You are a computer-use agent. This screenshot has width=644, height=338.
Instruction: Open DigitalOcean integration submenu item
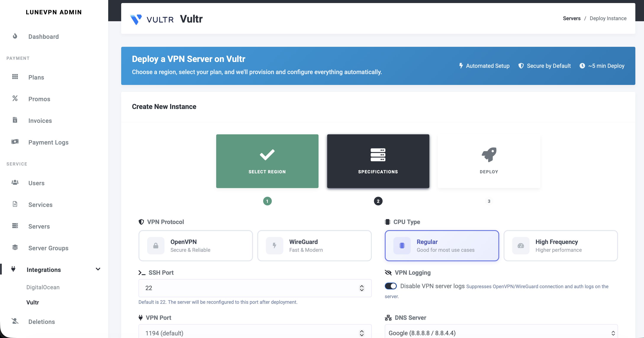pyautogui.click(x=43, y=287)
